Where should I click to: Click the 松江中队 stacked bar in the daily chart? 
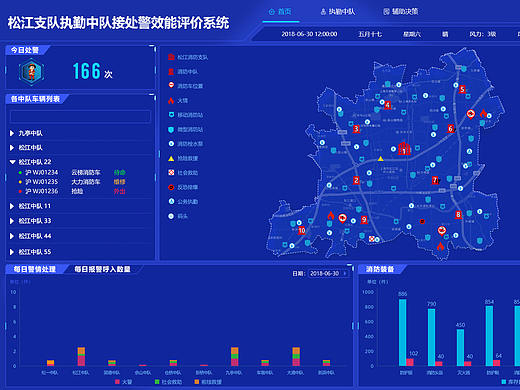tap(81, 357)
